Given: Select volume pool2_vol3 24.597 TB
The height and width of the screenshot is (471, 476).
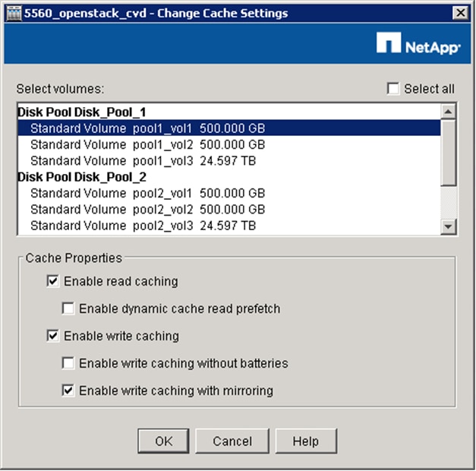Looking at the screenshot, I should pyautogui.click(x=229, y=226).
